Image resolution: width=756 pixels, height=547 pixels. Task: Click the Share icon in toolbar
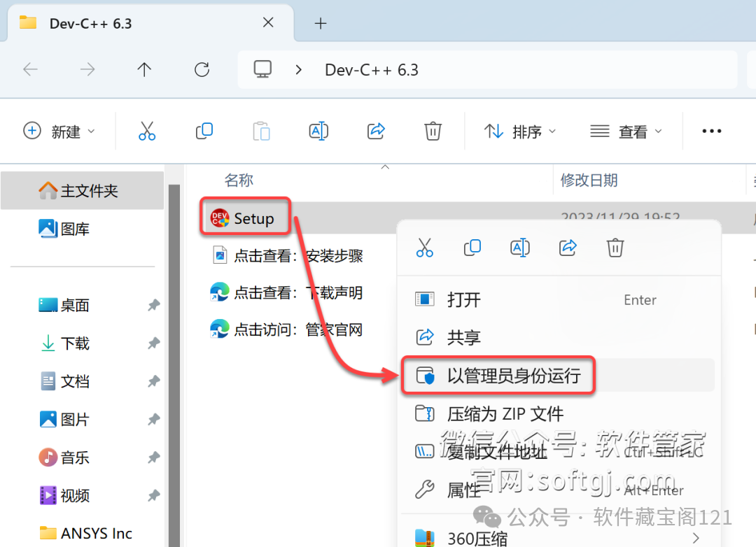[376, 131]
